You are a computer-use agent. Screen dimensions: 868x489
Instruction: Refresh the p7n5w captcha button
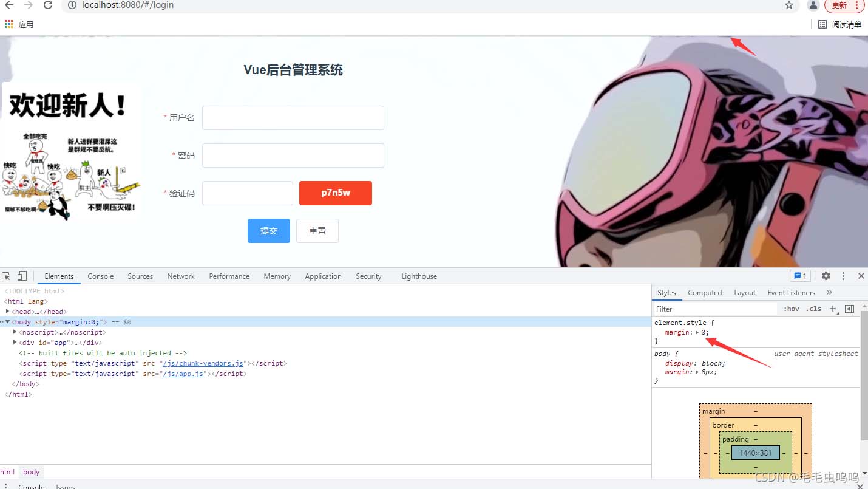click(336, 193)
